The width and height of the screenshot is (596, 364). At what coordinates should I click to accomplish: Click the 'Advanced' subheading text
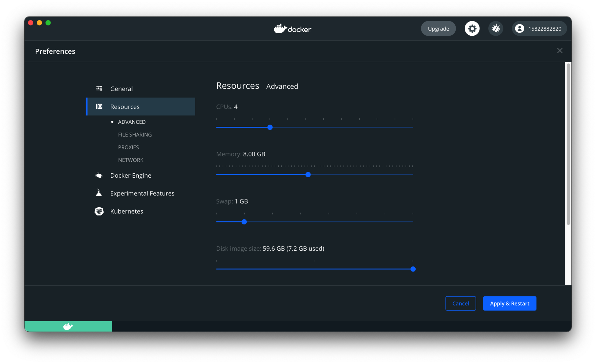coord(282,86)
